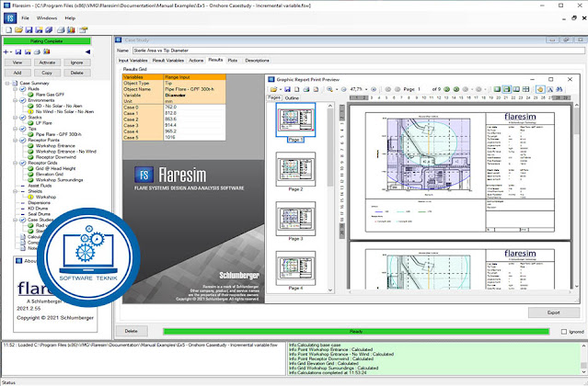Click the Save As icon in main toolbar
Image resolution: width=588 pixels, height=386 pixels.
(x=39, y=29)
